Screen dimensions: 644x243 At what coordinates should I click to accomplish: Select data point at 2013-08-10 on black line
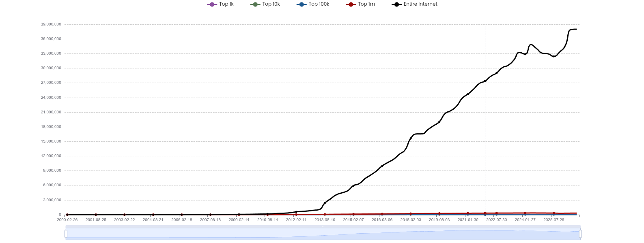point(325,203)
